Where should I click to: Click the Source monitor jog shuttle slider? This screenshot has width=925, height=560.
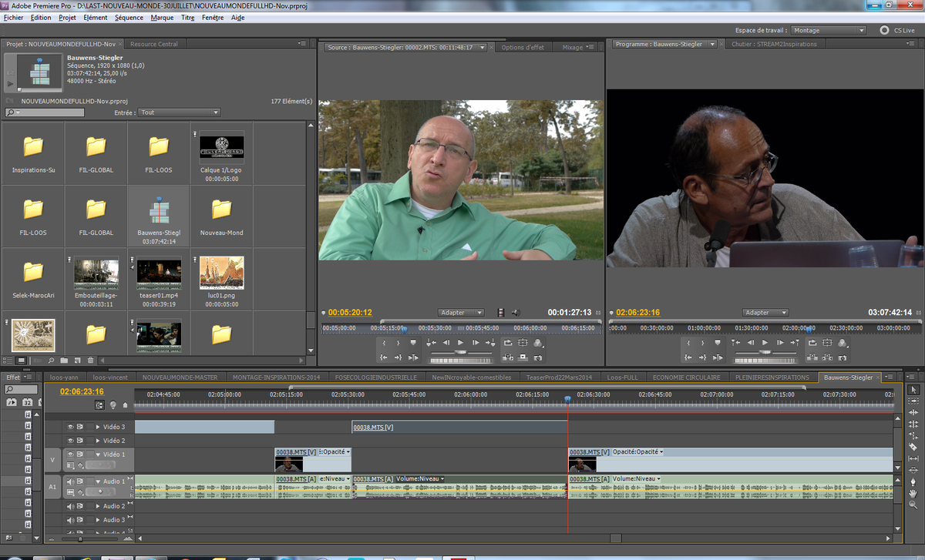pyautogui.click(x=461, y=353)
